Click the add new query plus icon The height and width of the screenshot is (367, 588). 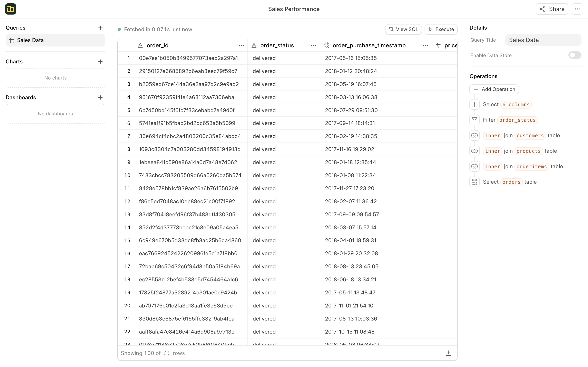(x=100, y=28)
